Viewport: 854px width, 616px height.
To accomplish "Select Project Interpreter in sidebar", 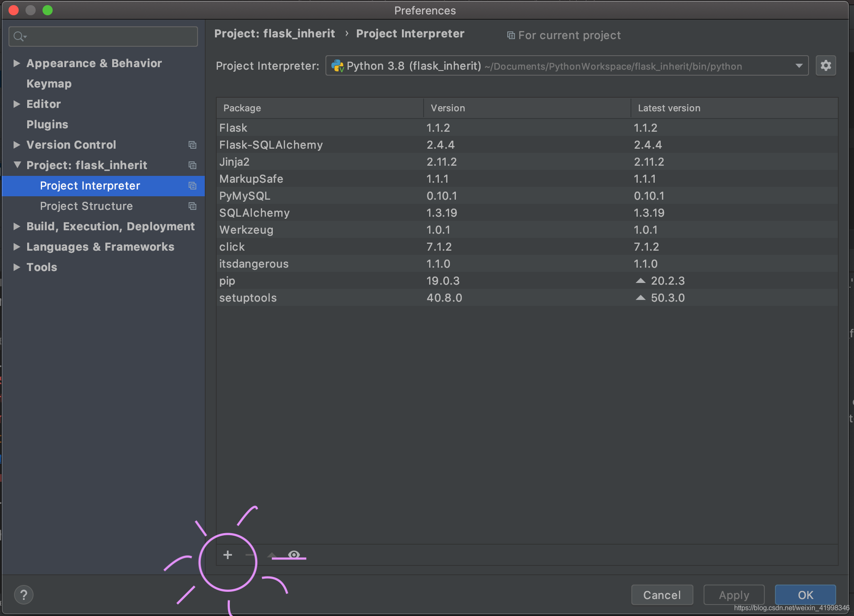I will tap(103, 186).
